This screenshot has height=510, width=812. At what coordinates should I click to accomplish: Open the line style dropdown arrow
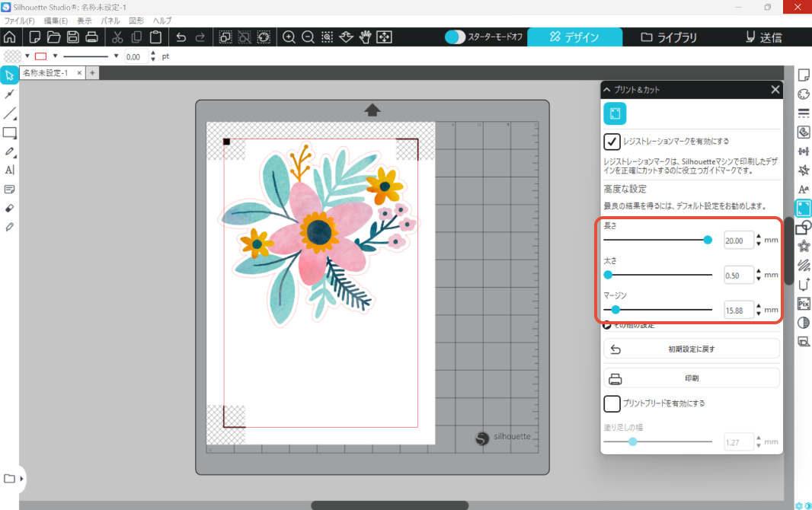coord(116,56)
